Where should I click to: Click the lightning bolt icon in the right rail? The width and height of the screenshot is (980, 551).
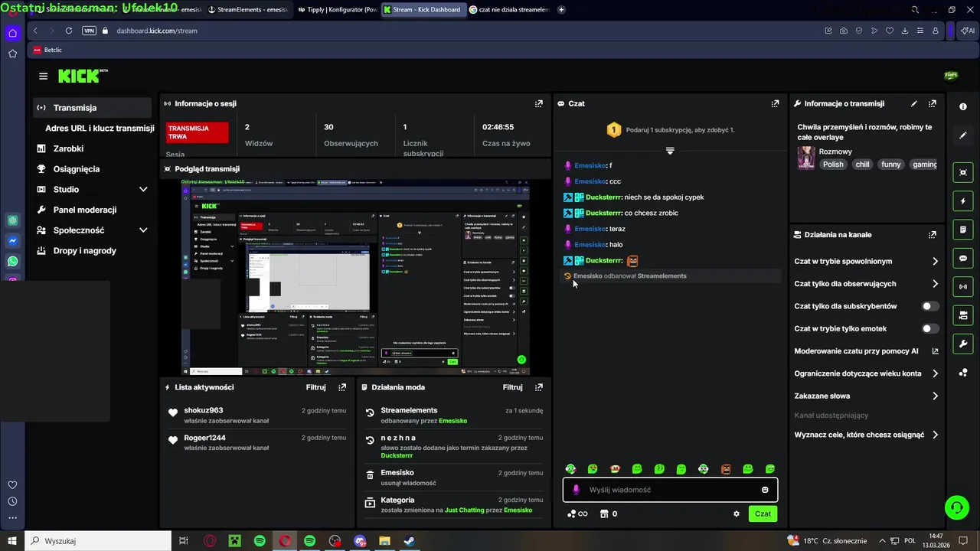coord(963,201)
